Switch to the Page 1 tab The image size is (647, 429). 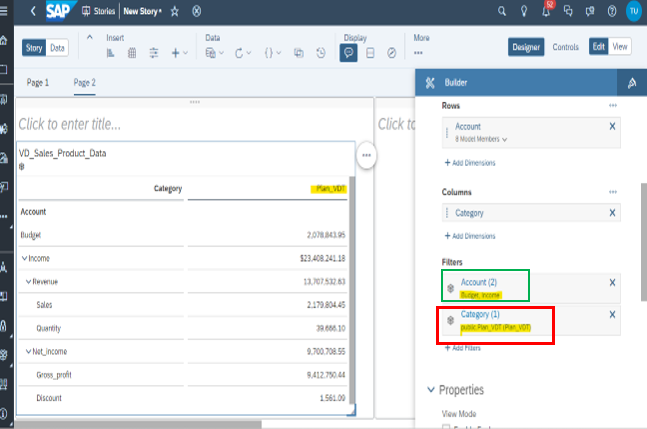pyautogui.click(x=38, y=82)
